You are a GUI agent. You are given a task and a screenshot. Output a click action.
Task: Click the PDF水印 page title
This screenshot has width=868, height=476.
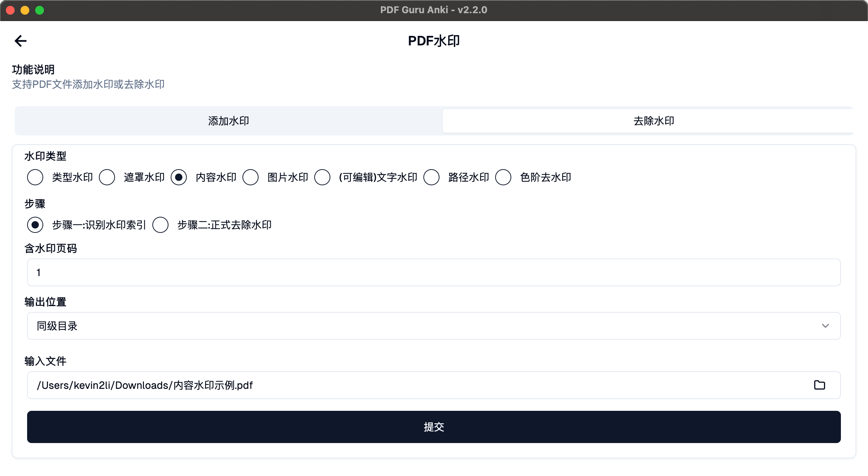[434, 41]
